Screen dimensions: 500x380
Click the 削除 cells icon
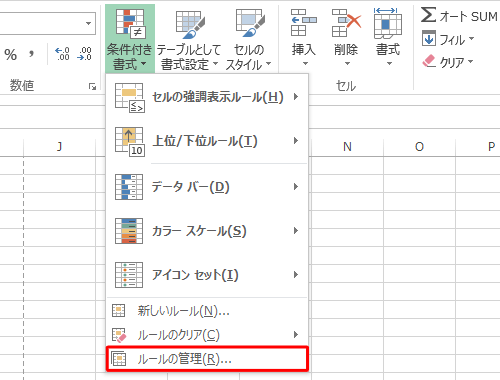(346, 23)
